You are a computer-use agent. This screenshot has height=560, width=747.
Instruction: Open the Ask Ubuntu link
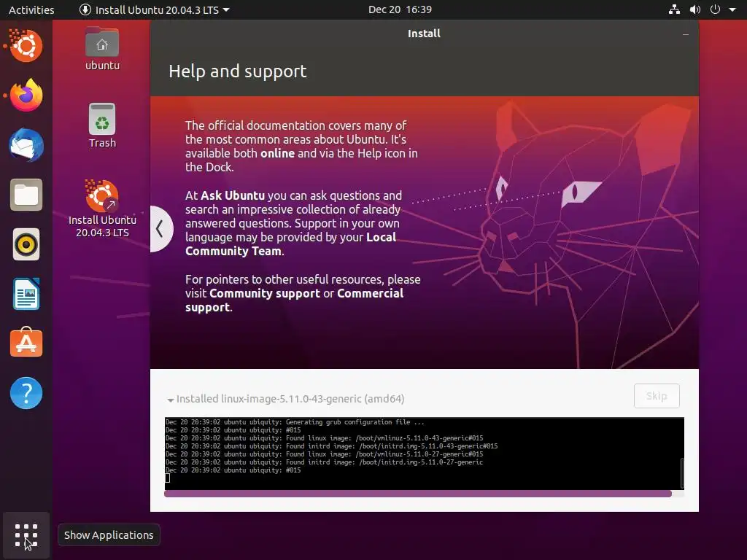[x=233, y=195]
